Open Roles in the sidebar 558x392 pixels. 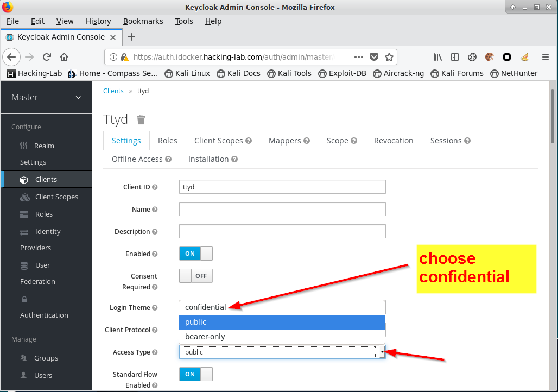[46, 214]
